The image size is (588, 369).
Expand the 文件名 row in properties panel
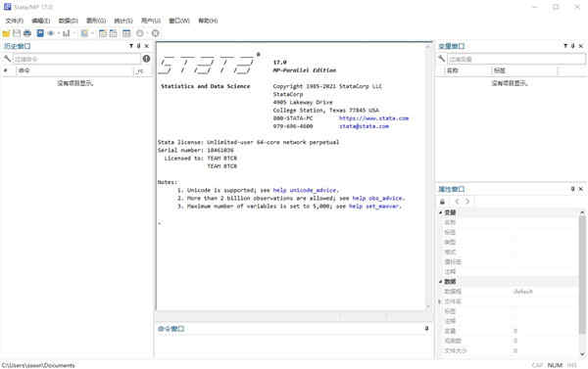440,301
